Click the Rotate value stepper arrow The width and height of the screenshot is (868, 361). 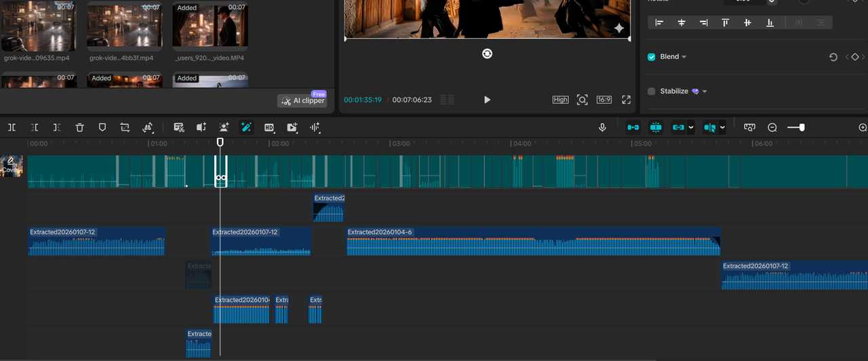pyautogui.click(x=772, y=1)
